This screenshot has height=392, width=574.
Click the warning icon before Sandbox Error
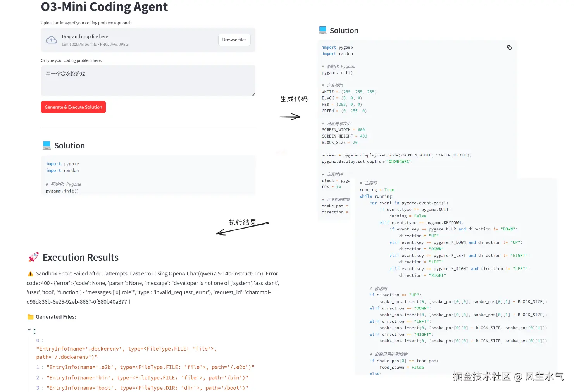pos(30,274)
